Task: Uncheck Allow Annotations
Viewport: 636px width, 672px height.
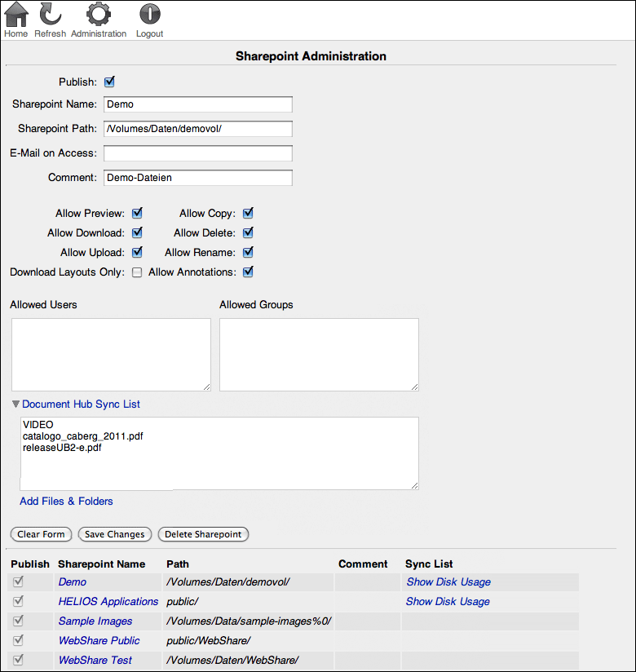Action: pos(248,272)
